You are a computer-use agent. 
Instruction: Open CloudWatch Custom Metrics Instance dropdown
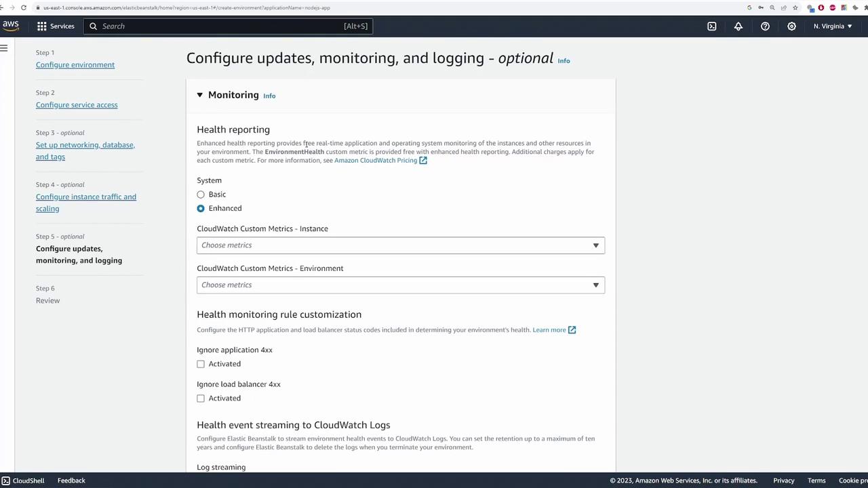pyautogui.click(x=400, y=245)
